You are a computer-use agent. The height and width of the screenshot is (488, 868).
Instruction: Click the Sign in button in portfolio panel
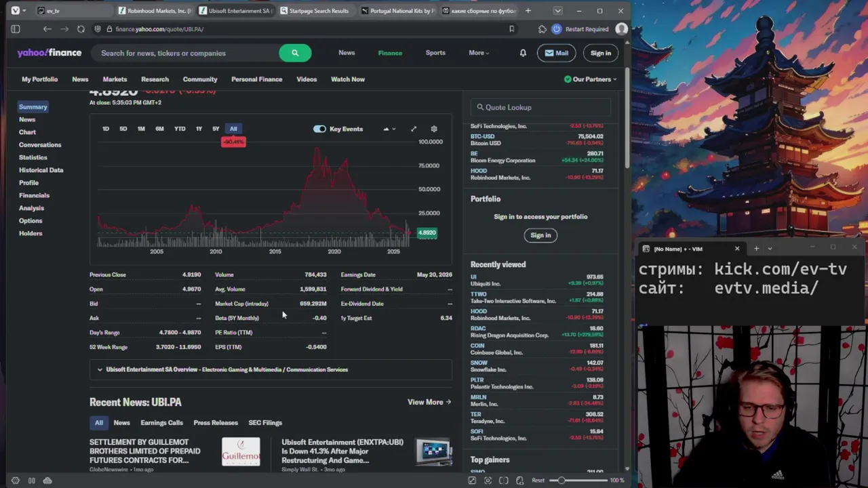click(x=540, y=235)
